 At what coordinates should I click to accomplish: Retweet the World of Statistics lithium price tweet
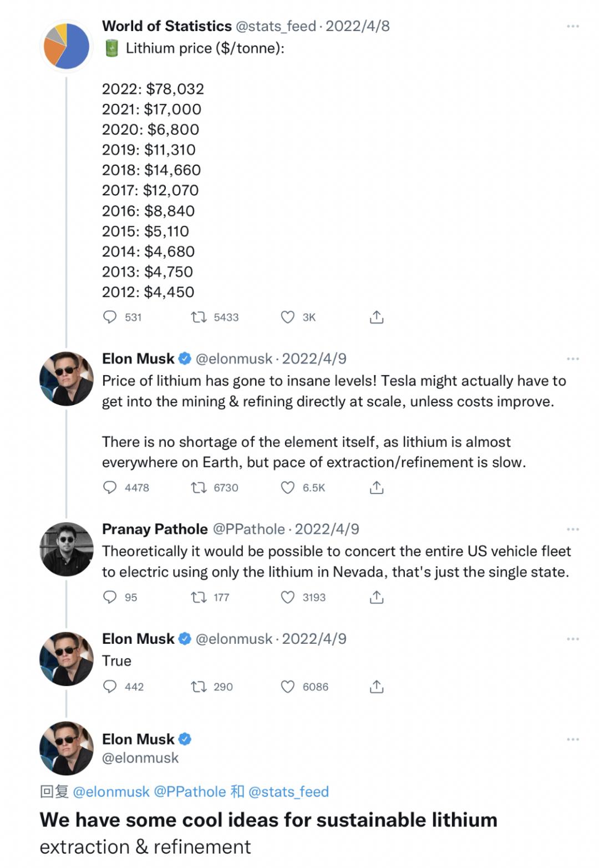coord(198,317)
